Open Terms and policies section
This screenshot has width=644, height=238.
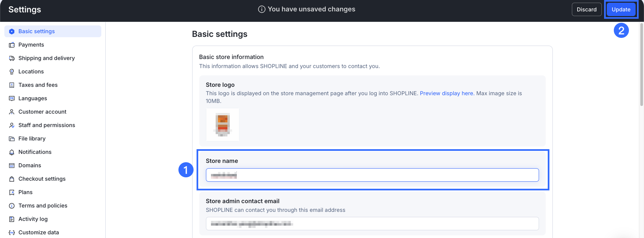pos(43,206)
